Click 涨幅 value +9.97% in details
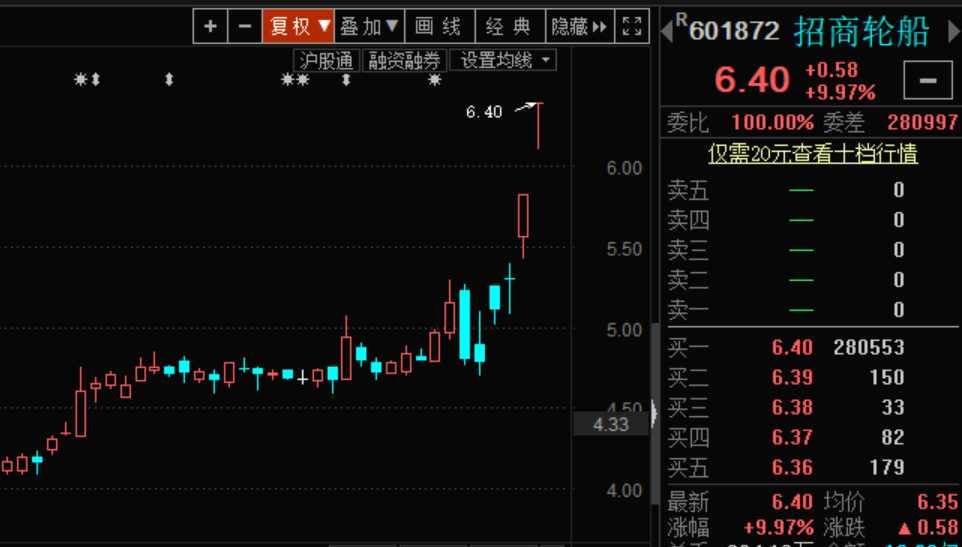This screenshot has height=547, width=962. 779,527
